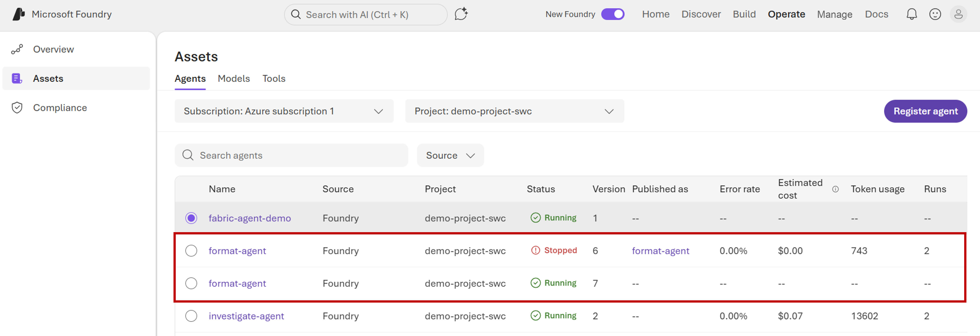The width and height of the screenshot is (980, 336).
Task: Click the Overview sidebar icon
Action: click(x=17, y=49)
